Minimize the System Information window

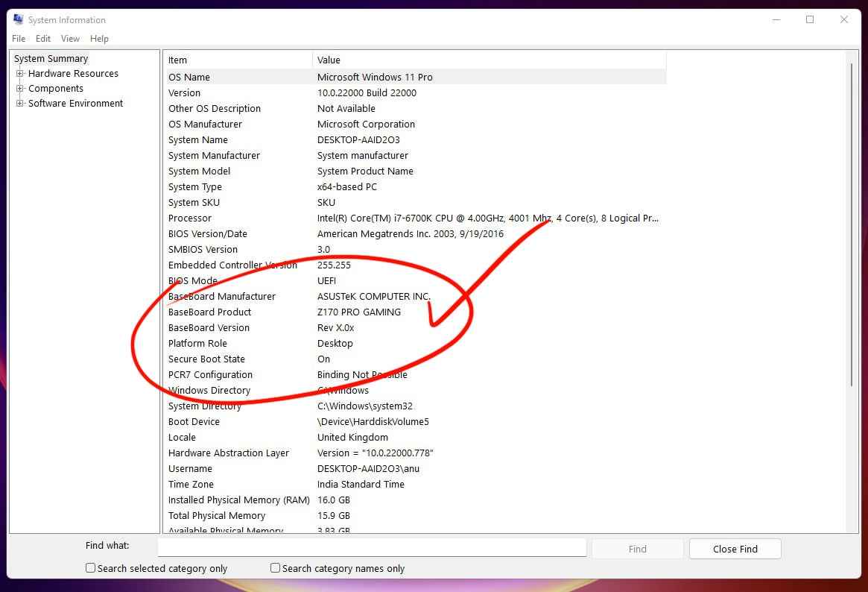click(x=776, y=20)
